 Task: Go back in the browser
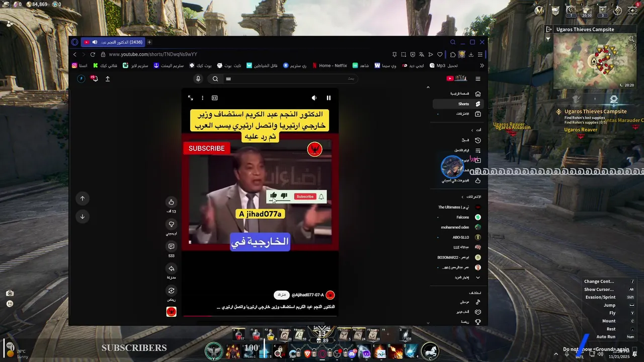pyautogui.click(x=75, y=54)
